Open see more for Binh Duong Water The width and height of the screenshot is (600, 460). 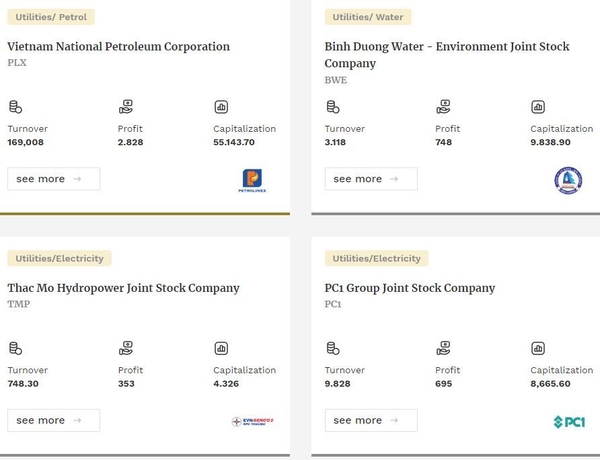pyautogui.click(x=371, y=179)
